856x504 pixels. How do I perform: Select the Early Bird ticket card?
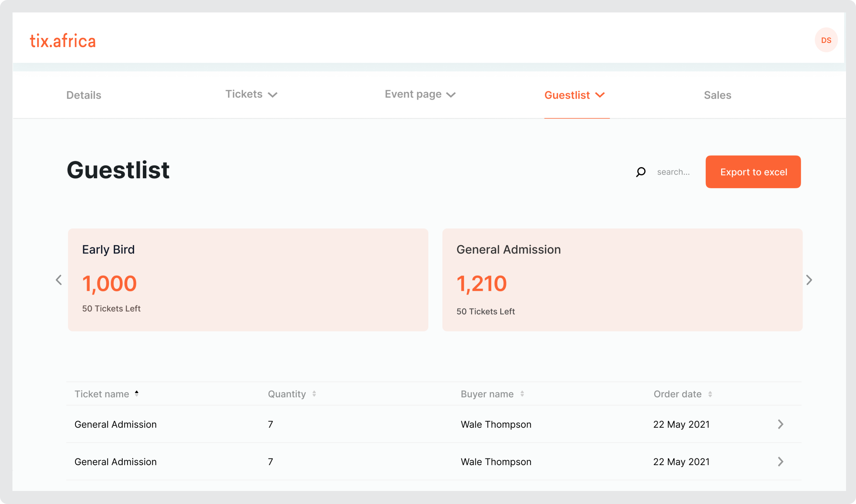coord(248,280)
